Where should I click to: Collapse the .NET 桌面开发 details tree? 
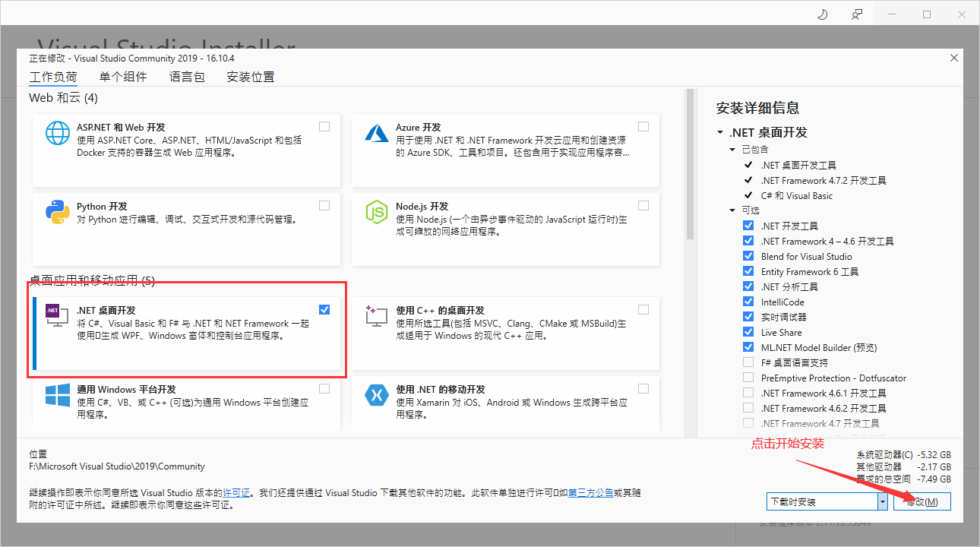pyautogui.click(x=720, y=132)
